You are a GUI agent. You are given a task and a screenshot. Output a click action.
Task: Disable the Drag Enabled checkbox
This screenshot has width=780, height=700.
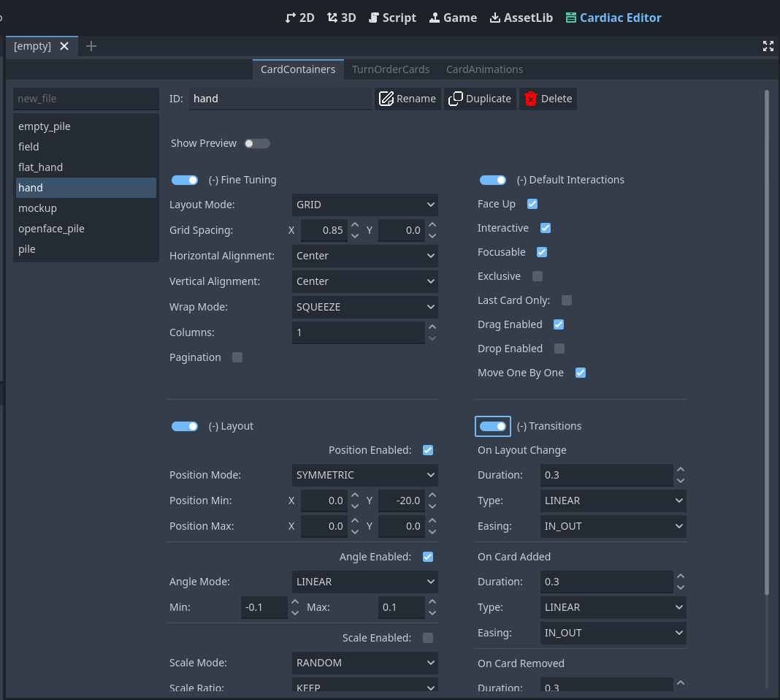click(559, 324)
